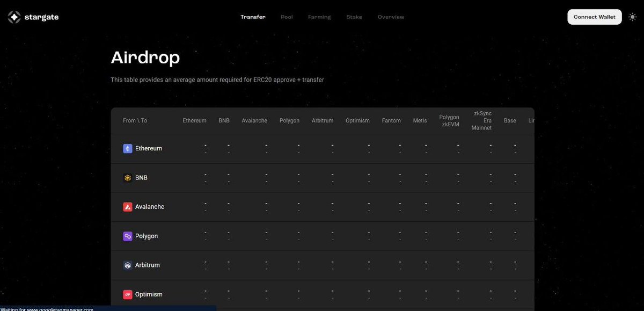Click the Fantom column header
The width and height of the screenshot is (644, 311).
pos(391,121)
